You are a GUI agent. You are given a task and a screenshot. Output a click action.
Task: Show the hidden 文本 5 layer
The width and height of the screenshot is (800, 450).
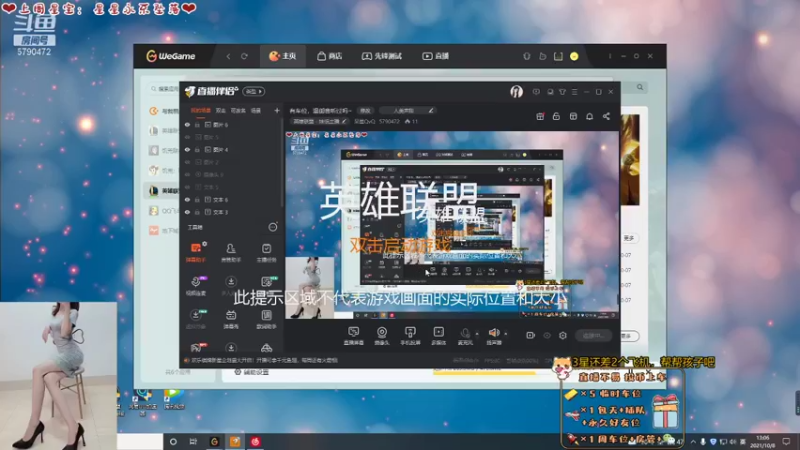click(187, 187)
